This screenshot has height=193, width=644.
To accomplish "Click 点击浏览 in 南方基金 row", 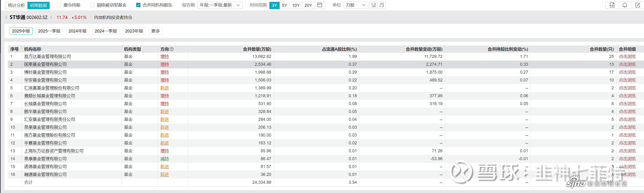I will click(627, 135).
